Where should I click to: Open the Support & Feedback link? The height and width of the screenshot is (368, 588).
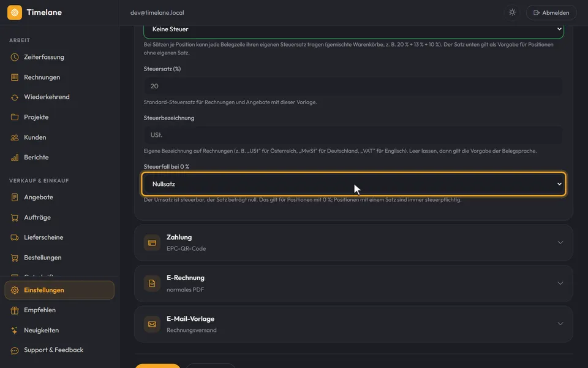(x=59, y=350)
